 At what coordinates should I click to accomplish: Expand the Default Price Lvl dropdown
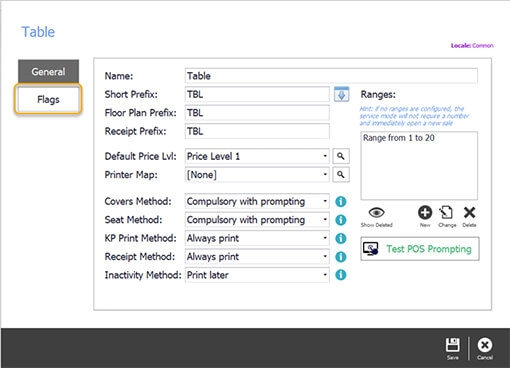[x=325, y=156]
